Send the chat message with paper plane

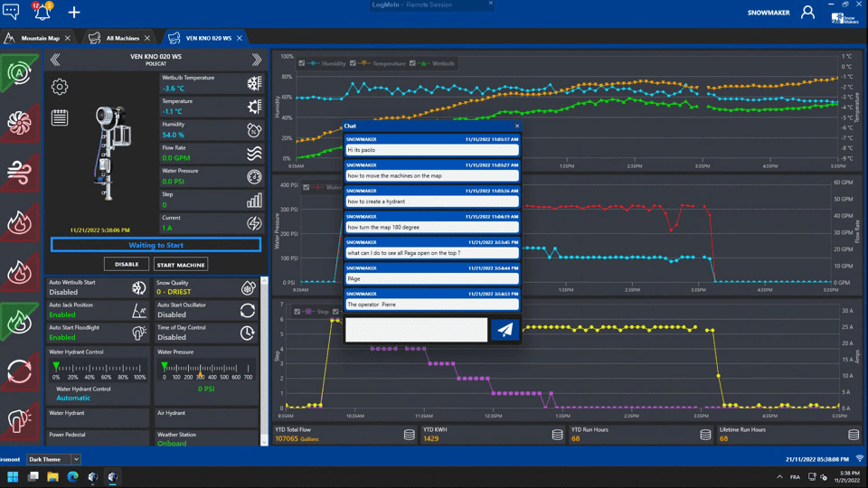pyautogui.click(x=505, y=330)
